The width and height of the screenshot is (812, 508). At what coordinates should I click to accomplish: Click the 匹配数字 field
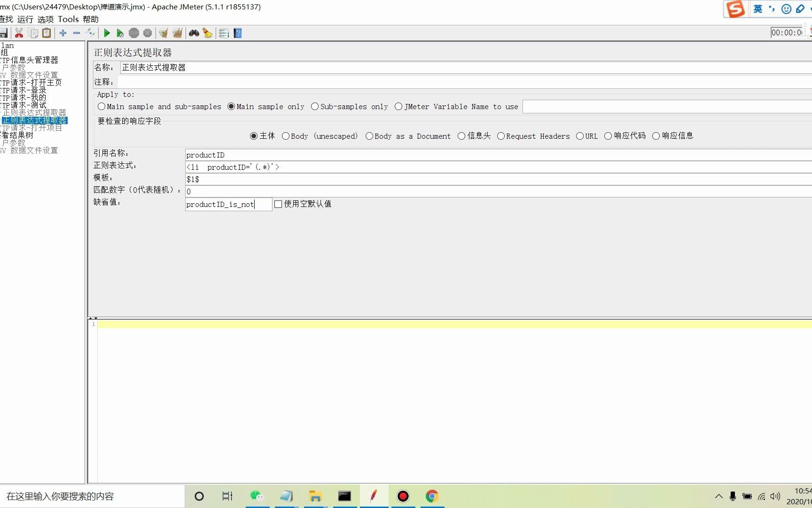pyautogui.click(x=499, y=191)
